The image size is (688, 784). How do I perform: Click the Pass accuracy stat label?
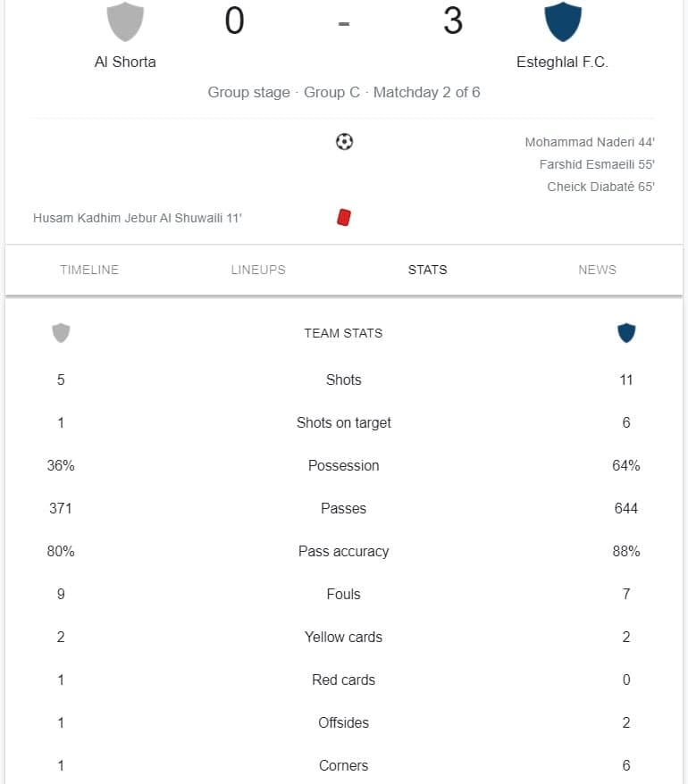[x=344, y=552]
